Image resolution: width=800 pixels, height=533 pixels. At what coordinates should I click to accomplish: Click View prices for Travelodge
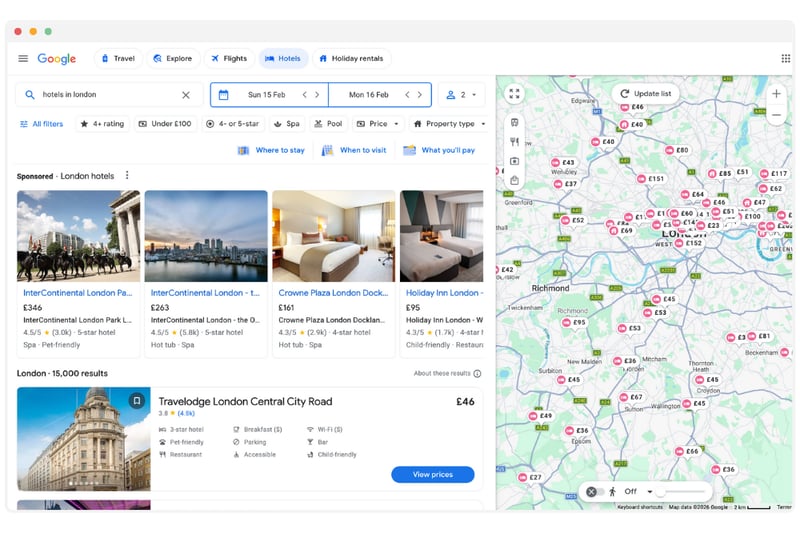tap(433, 475)
